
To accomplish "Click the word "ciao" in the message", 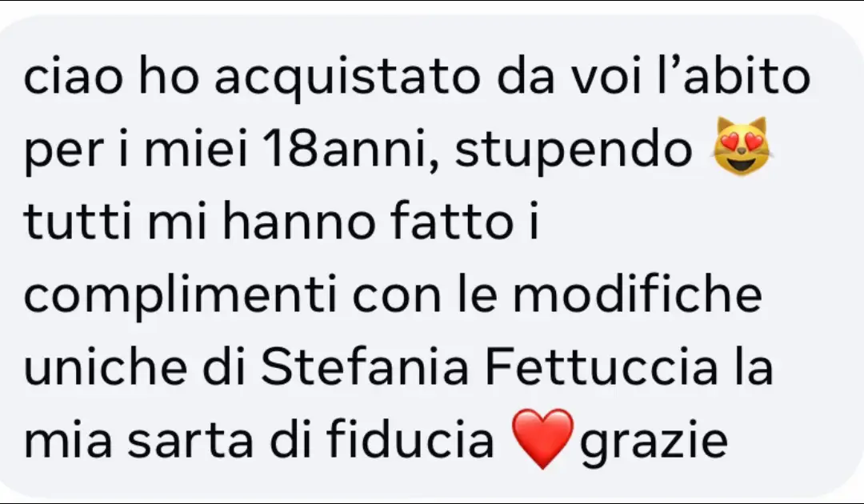I will click(74, 77).
